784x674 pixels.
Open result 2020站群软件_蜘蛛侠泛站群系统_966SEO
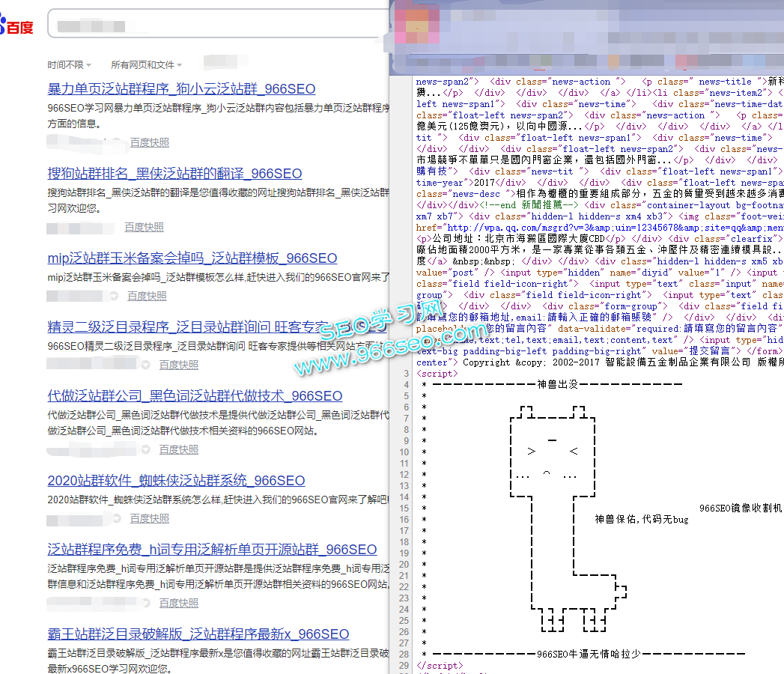point(176,481)
